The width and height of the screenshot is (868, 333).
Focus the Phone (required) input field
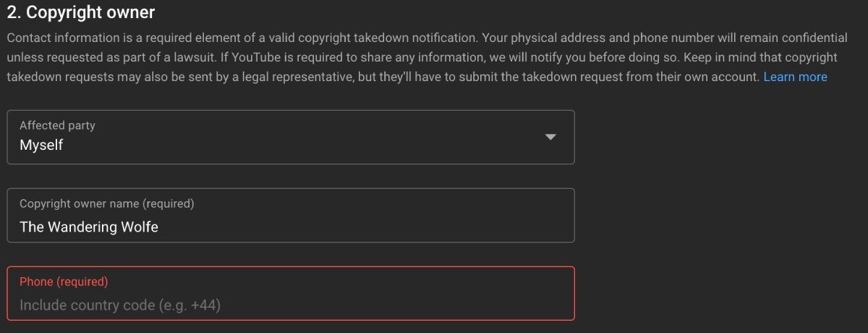[x=291, y=294]
